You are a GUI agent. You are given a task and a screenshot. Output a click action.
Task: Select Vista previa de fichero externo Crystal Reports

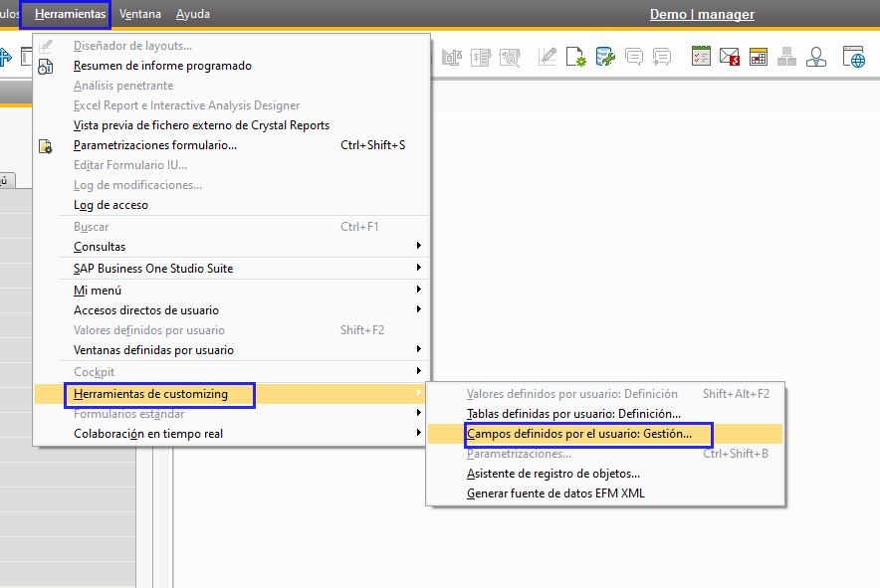(x=201, y=125)
